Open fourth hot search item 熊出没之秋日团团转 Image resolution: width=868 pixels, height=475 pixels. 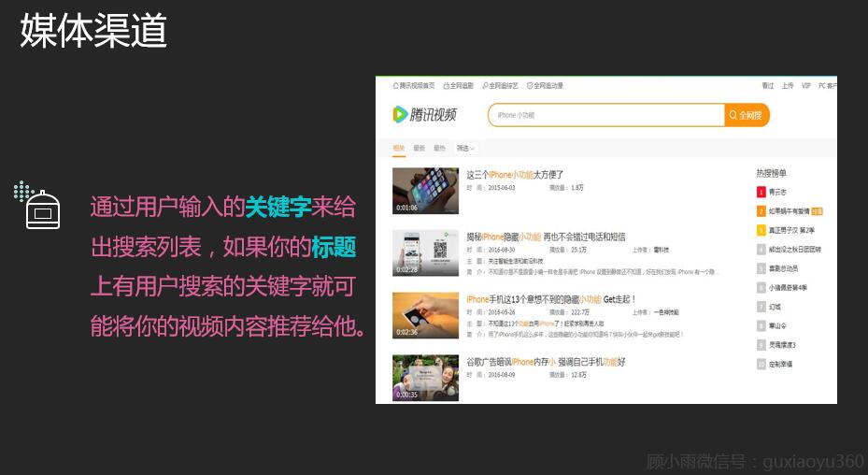[x=795, y=250]
